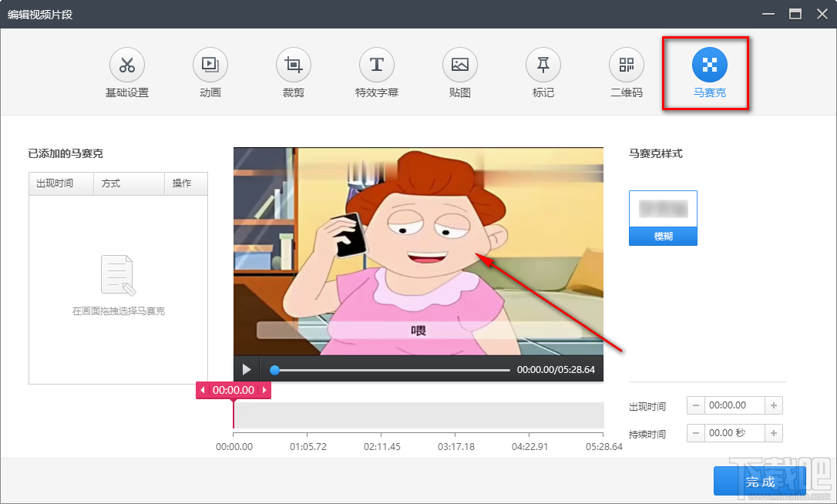Screen dimensions: 837x504
Task: Decrease 出现时间 with the minus button
Action: tap(695, 405)
